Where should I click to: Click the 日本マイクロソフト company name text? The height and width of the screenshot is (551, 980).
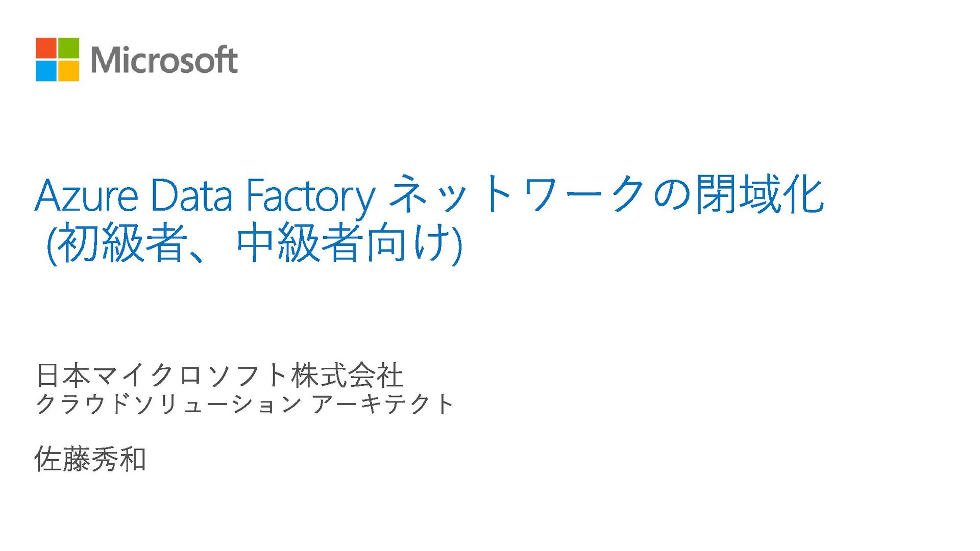tap(162, 375)
